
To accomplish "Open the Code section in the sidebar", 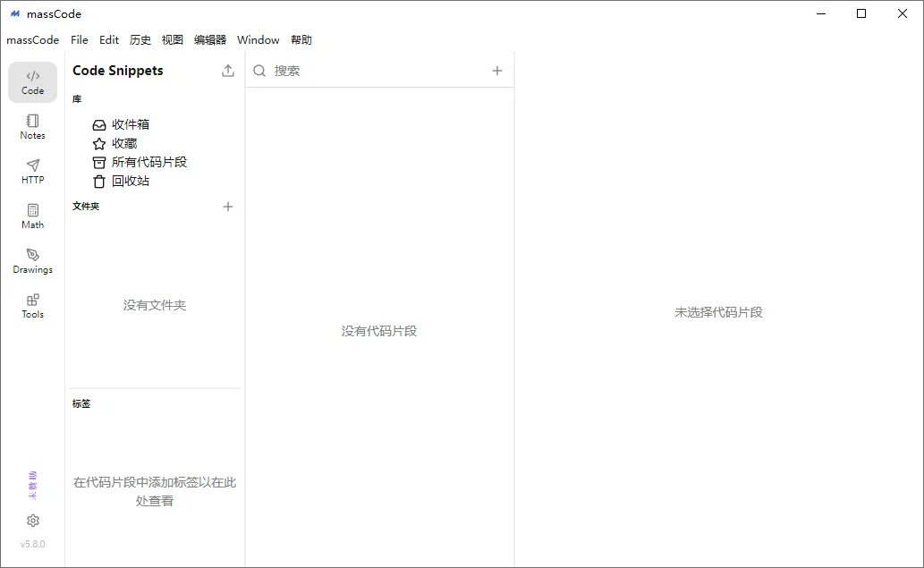I will [x=32, y=82].
